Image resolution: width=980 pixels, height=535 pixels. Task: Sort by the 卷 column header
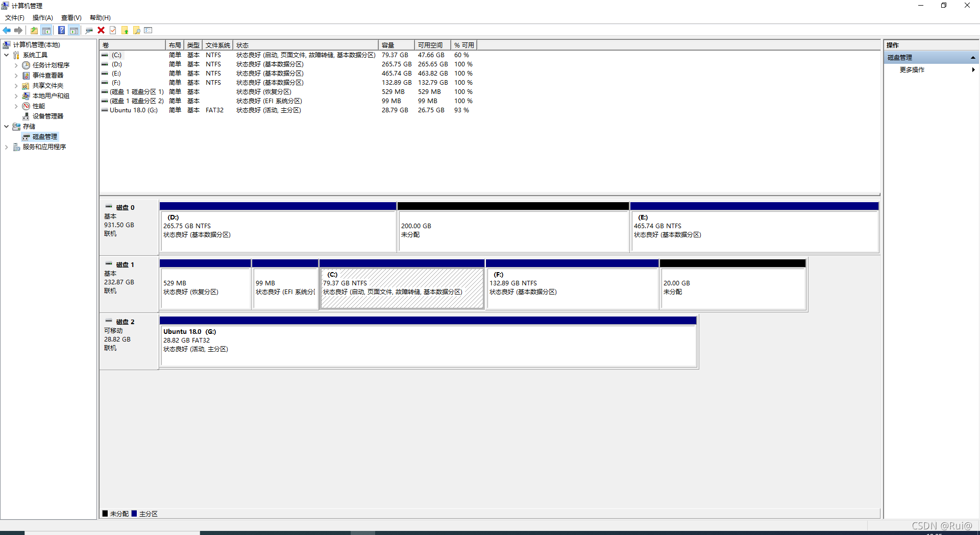pos(132,45)
